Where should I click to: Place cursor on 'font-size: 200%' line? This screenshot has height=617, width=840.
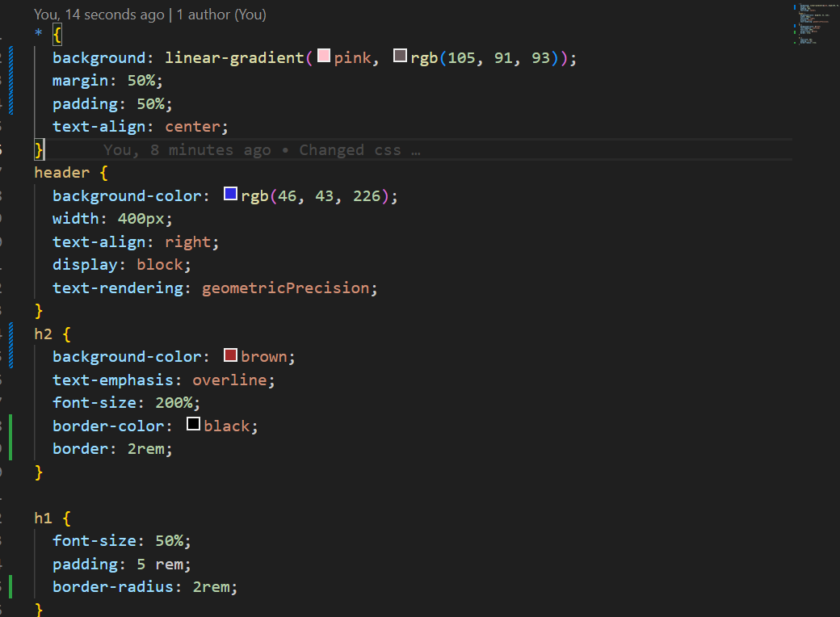(127, 403)
